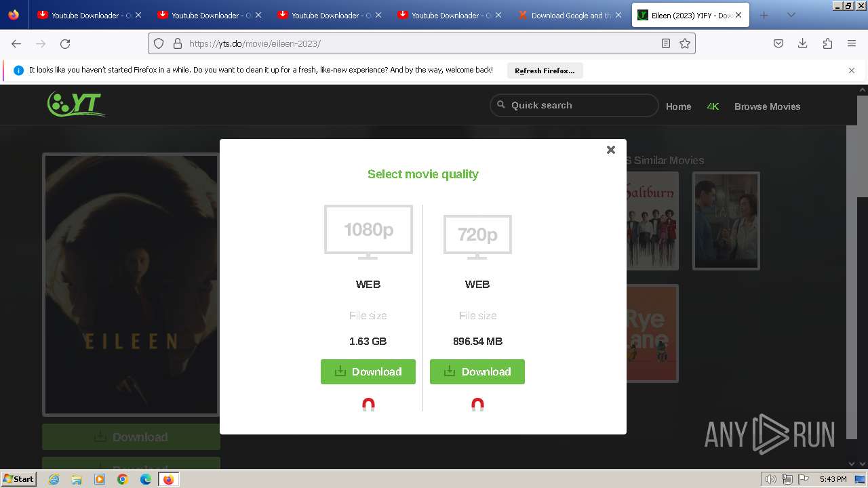Open Firefox extensions icon
Viewport: 868px width, 488px height.
pyautogui.click(x=827, y=43)
